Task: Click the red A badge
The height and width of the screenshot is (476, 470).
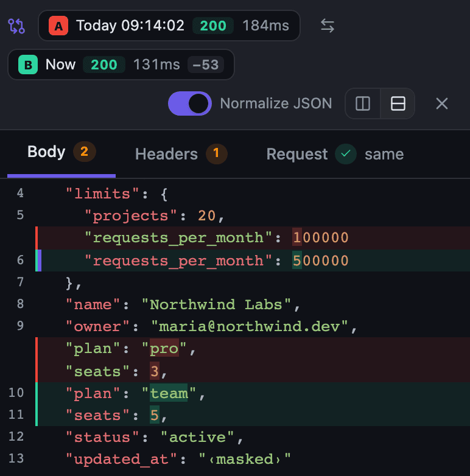Action: pyautogui.click(x=58, y=26)
